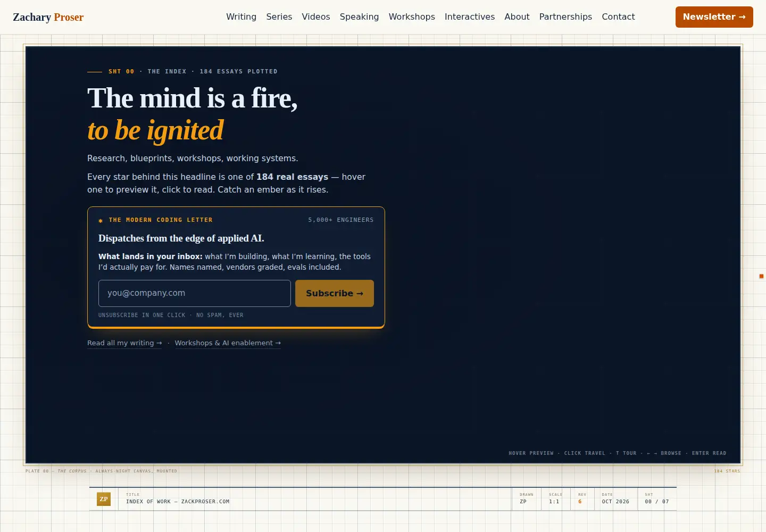Go to the Series section
Image resolution: width=766 pixels, height=532 pixels.
[279, 17]
